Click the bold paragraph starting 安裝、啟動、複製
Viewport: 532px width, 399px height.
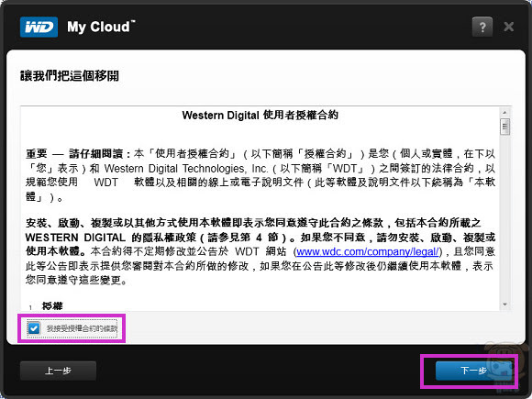[260, 251]
